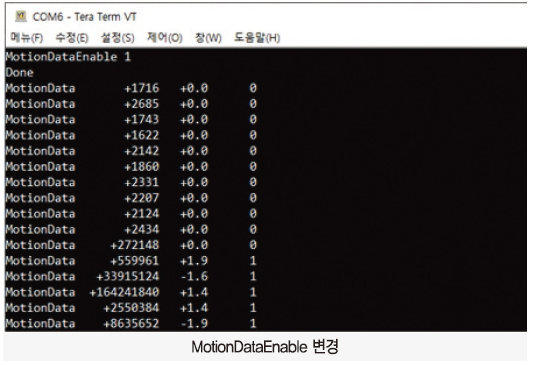Click MotionData label in the +2685 row
The height and width of the screenshot is (366, 537).
tap(40, 104)
